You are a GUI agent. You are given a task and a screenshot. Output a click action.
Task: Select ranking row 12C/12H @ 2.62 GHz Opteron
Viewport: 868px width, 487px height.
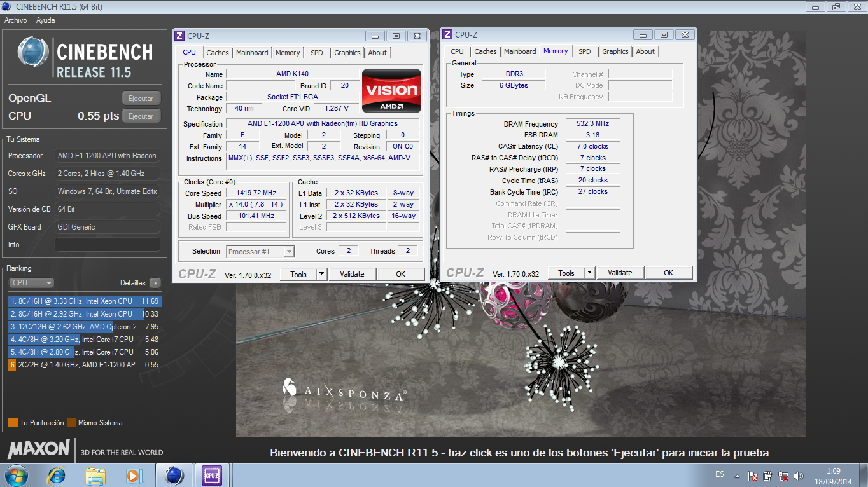point(85,327)
